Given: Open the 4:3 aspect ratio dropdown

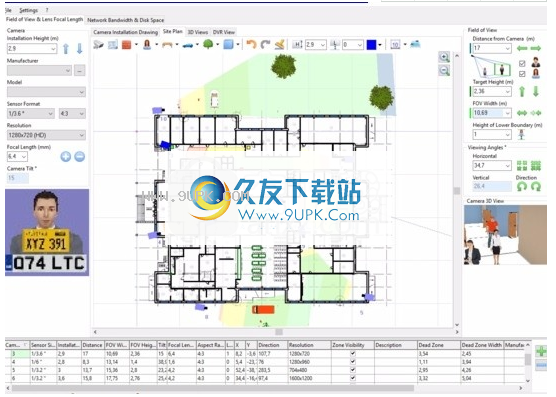Looking at the screenshot, I should click(x=82, y=113).
